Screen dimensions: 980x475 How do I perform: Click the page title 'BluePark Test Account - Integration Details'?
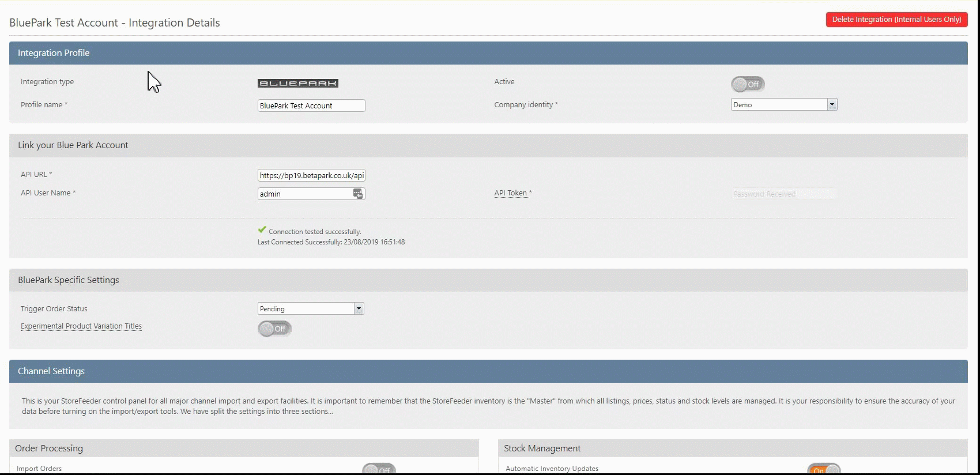[x=115, y=22]
